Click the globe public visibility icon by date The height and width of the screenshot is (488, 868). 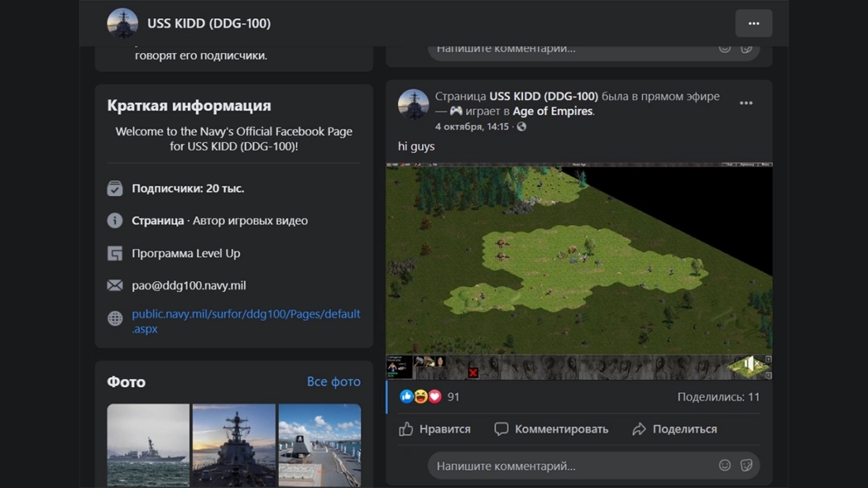[x=521, y=127]
